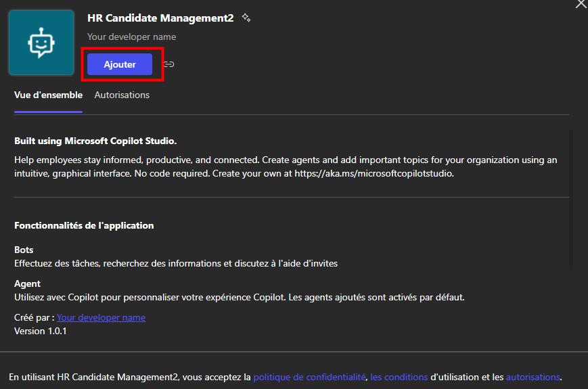Select the Vue d'ensemble tab
The height and width of the screenshot is (389, 588).
[x=48, y=95]
